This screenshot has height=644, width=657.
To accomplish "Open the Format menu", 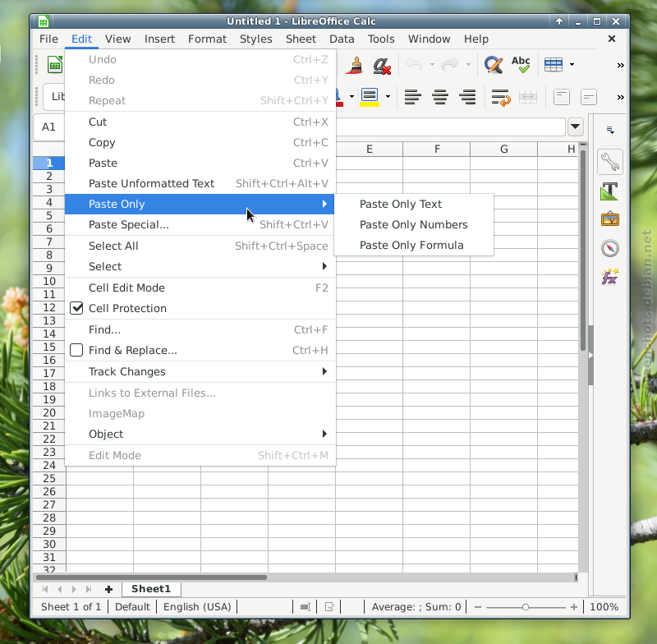I will (x=207, y=39).
